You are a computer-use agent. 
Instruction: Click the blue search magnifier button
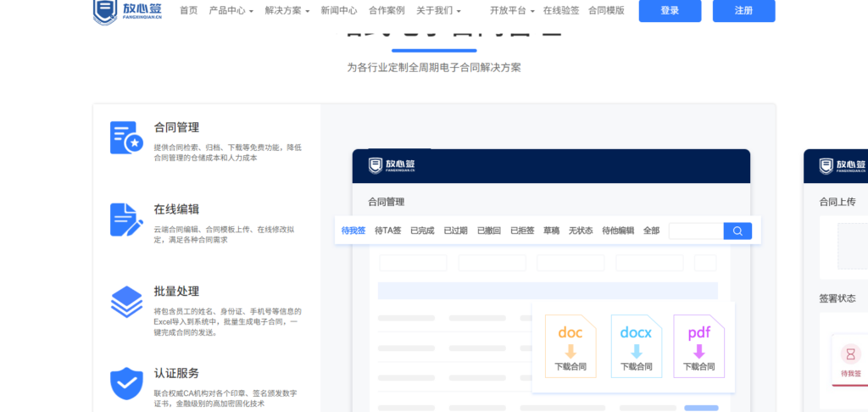tap(737, 231)
